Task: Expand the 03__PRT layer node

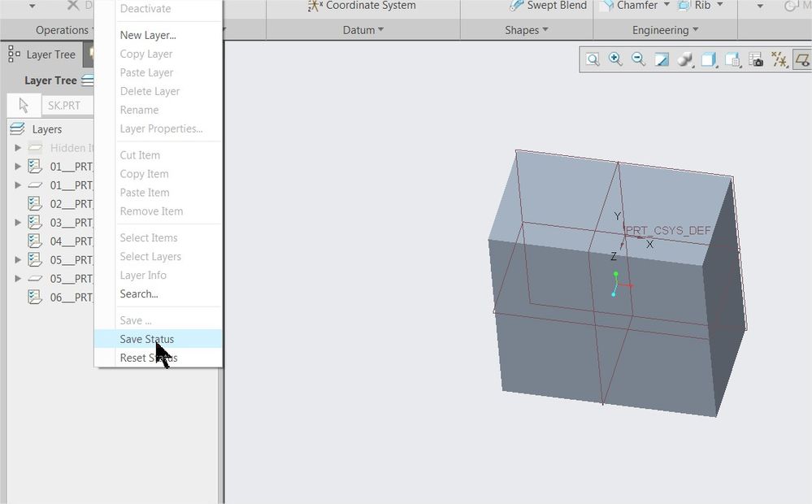Action: coord(18,223)
